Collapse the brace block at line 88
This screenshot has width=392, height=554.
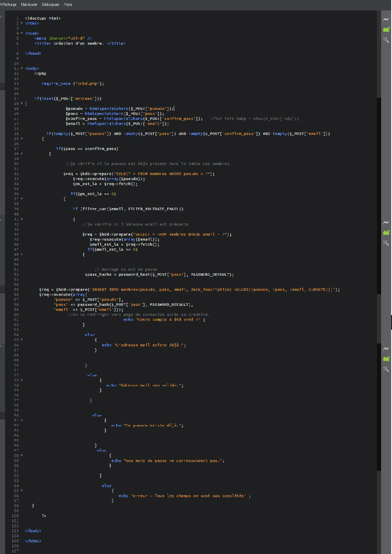point(22,455)
